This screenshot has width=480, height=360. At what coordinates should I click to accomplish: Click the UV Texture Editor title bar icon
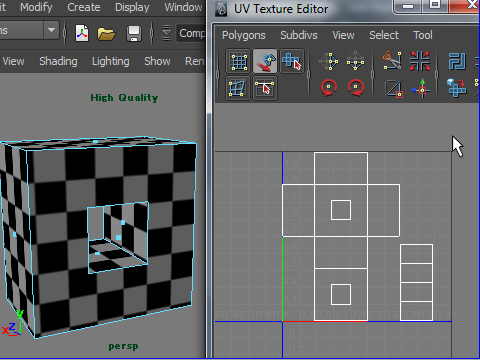[x=221, y=9]
